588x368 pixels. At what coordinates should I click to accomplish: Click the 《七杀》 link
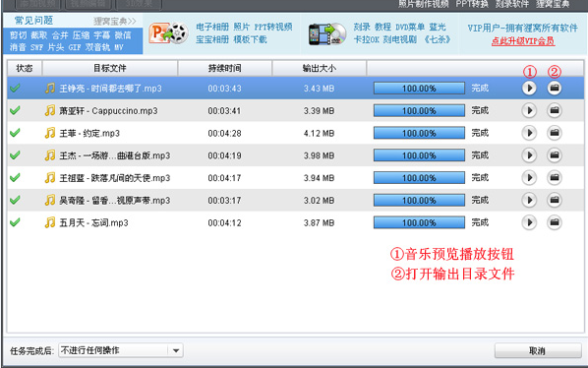(437, 39)
